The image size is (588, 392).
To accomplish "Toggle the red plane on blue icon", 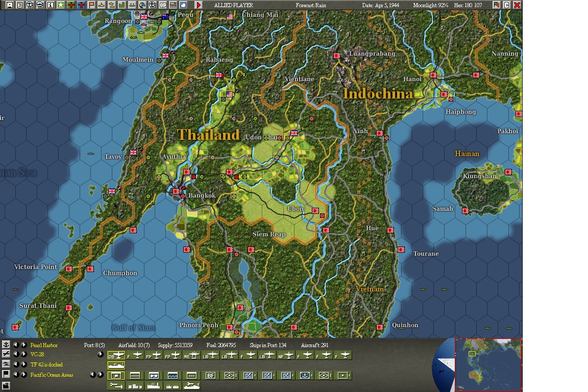I will tap(81, 5).
